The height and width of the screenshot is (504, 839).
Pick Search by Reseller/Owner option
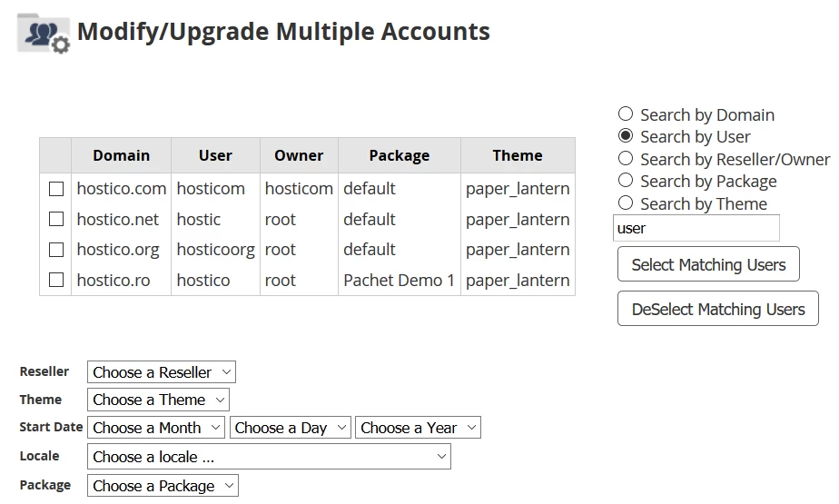click(626, 159)
